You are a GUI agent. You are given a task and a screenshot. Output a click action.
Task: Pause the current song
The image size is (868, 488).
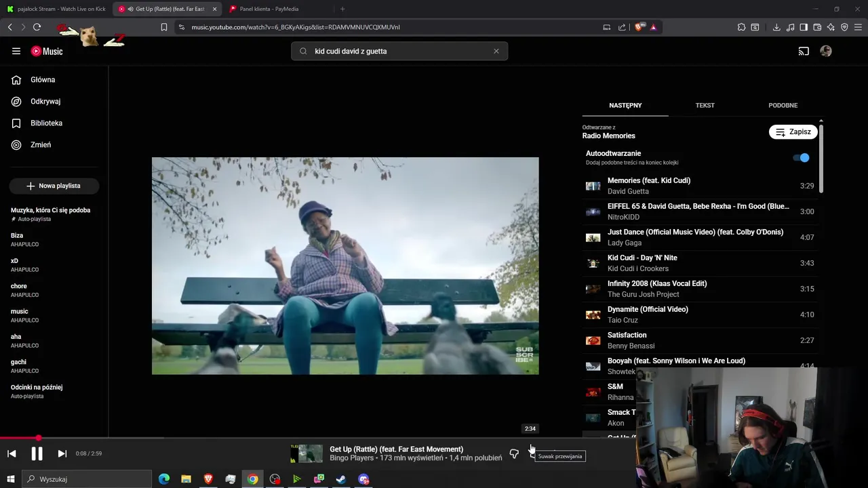37,453
